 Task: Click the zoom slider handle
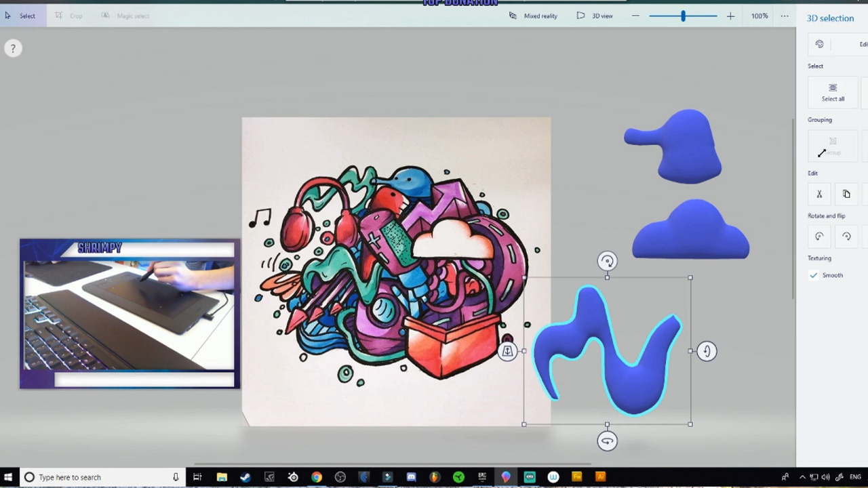coord(683,16)
